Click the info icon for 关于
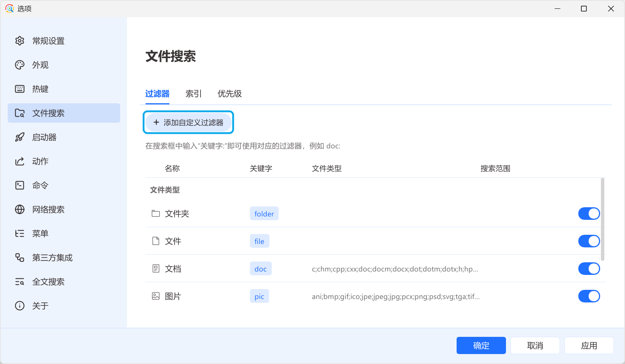The height and width of the screenshot is (364, 625). coord(20,306)
